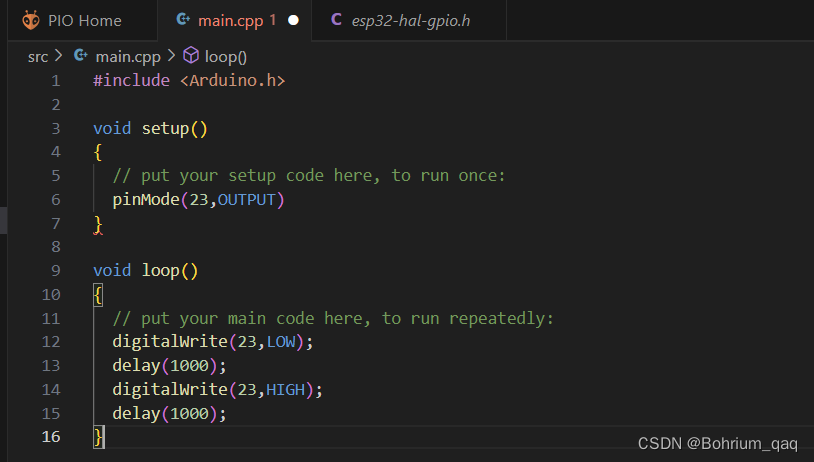814x462 pixels.
Task: Click the PlatformIO alien icon on PIO Home tab
Action: (31, 21)
